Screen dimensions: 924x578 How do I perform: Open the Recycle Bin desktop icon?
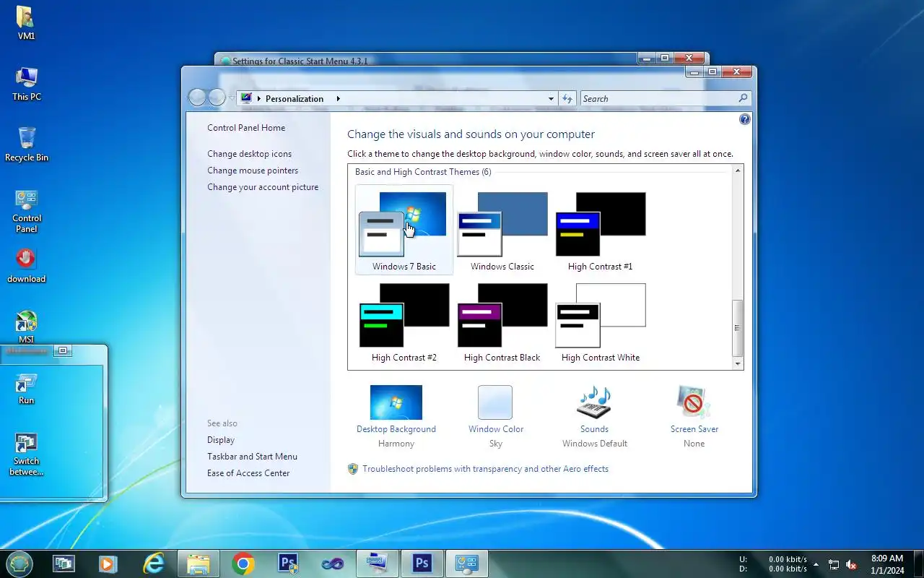[x=26, y=144]
